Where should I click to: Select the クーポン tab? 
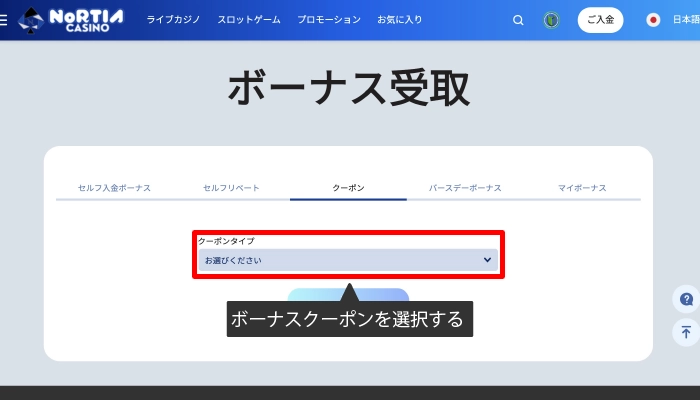(x=348, y=188)
